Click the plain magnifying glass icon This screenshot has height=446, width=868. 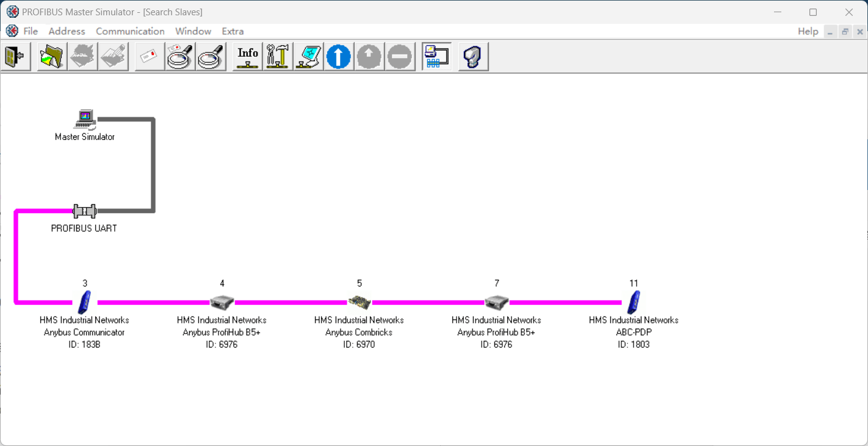[211, 57]
